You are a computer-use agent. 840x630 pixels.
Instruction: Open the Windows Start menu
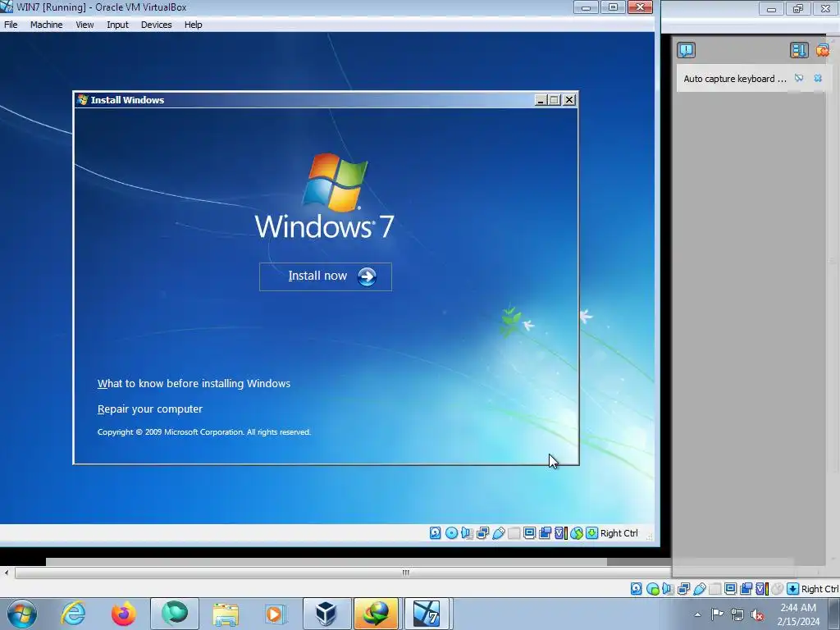(x=22, y=614)
